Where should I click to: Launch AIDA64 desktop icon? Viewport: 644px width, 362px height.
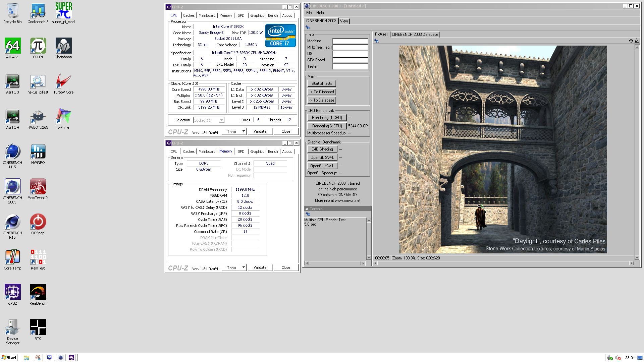click(12, 49)
